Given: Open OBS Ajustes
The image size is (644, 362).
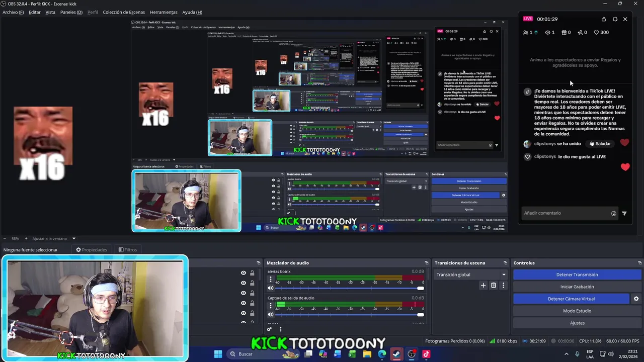Looking at the screenshot, I should click(x=577, y=323).
